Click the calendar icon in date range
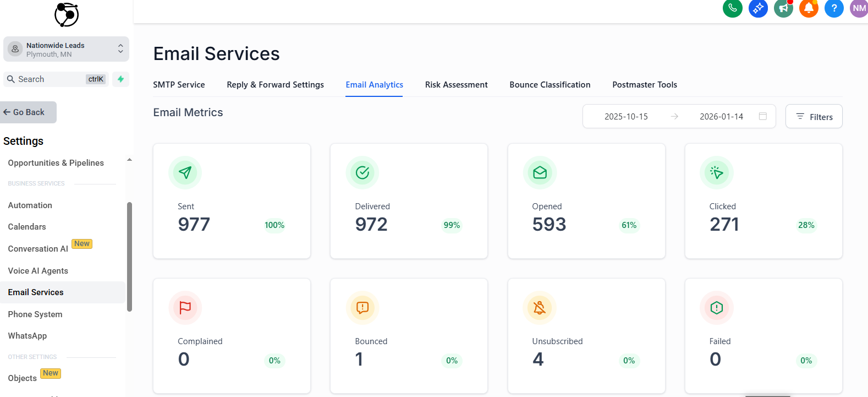The height and width of the screenshot is (397, 868). pyautogui.click(x=763, y=116)
